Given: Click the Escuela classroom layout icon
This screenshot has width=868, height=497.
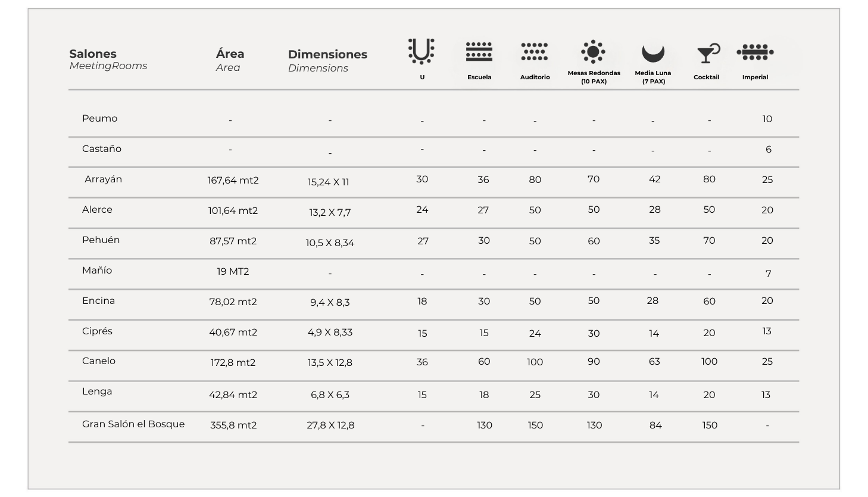Looking at the screenshot, I should click(479, 52).
